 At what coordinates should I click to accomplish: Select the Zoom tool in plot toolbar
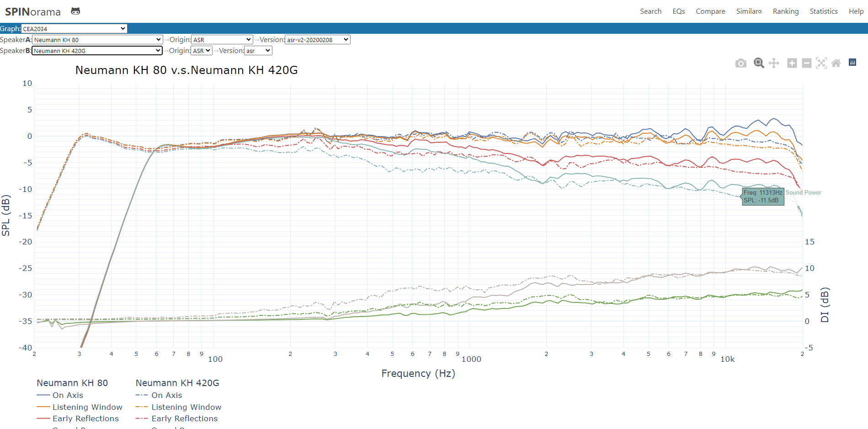tap(759, 63)
